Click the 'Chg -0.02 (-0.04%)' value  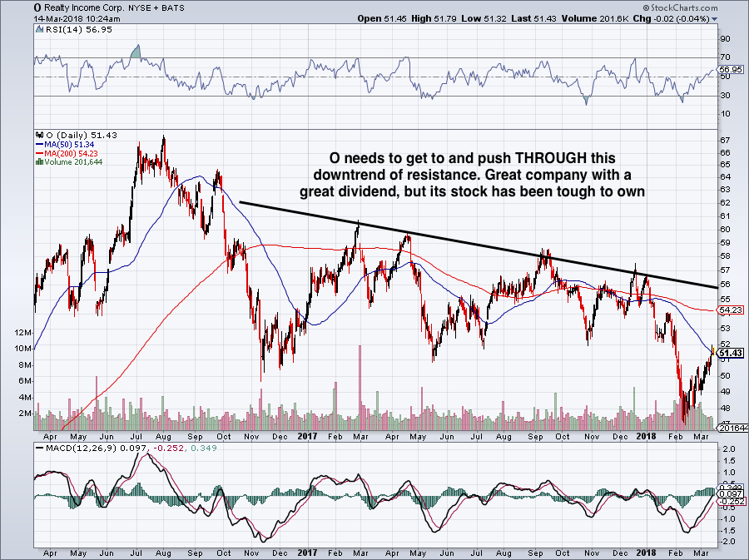pyautogui.click(x=671, y=19)
